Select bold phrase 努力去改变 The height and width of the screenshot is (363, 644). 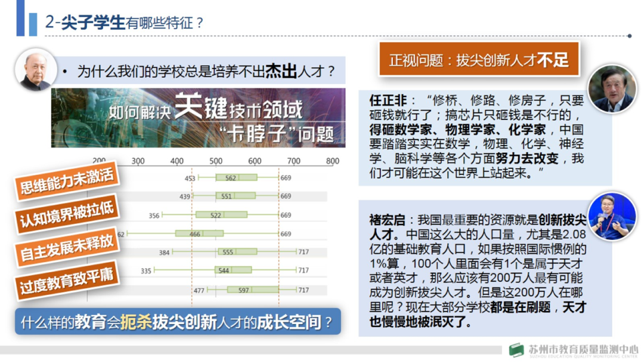(x=527, y=158)
